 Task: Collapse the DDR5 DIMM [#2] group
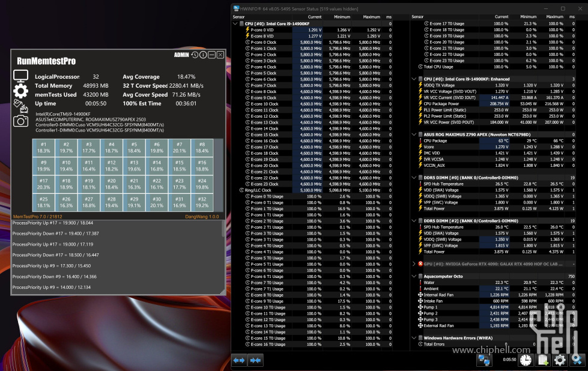point(414,221)
